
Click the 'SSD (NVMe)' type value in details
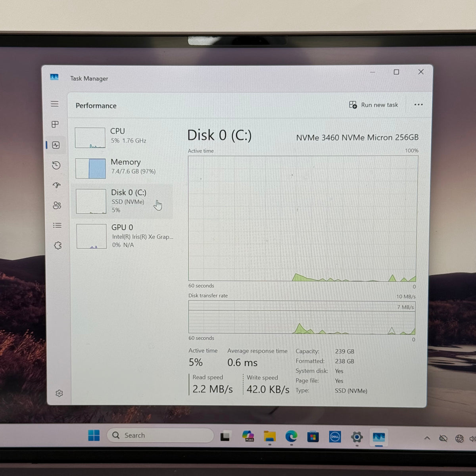click(351, 391)
